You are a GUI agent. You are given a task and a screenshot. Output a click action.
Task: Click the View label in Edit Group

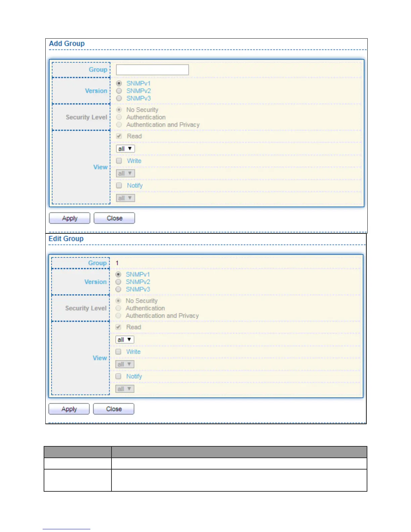[x=100, y=358]
